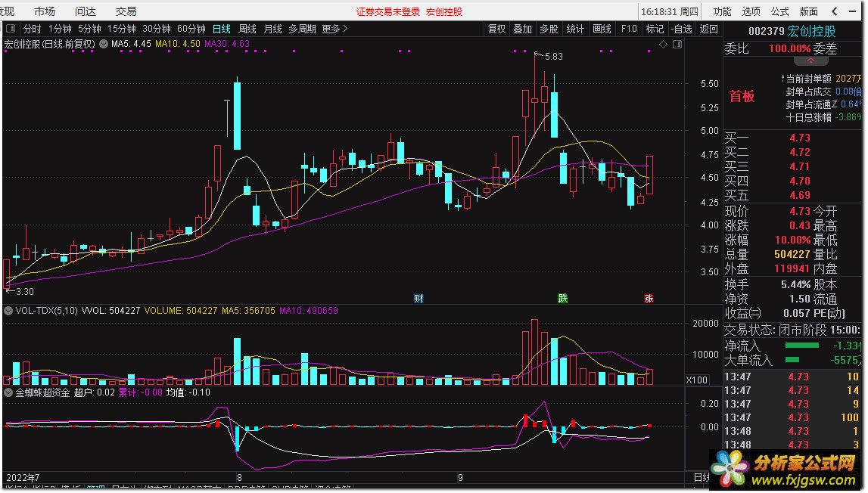Expand main chart indicator dropdown next to 宏创控股
The height and width of the screenshot is (493, 868).
(x=104, y=44)
